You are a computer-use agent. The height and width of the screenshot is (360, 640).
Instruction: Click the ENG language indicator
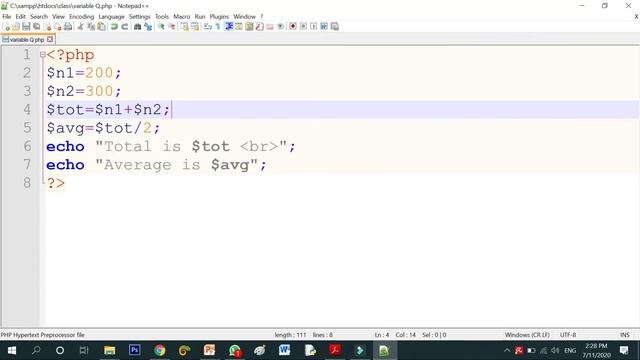pos(570,351)
